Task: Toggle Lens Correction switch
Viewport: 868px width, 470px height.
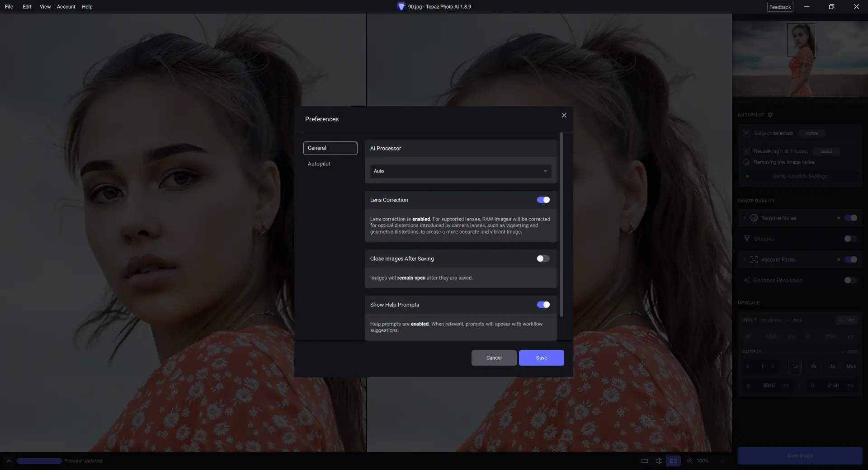Action: click(x=543, y=200)
